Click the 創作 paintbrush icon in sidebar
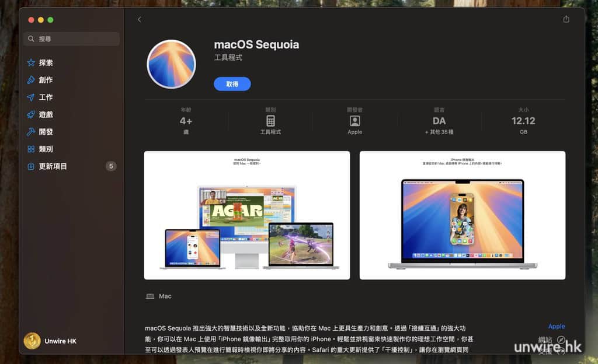 tap(31, 80)
